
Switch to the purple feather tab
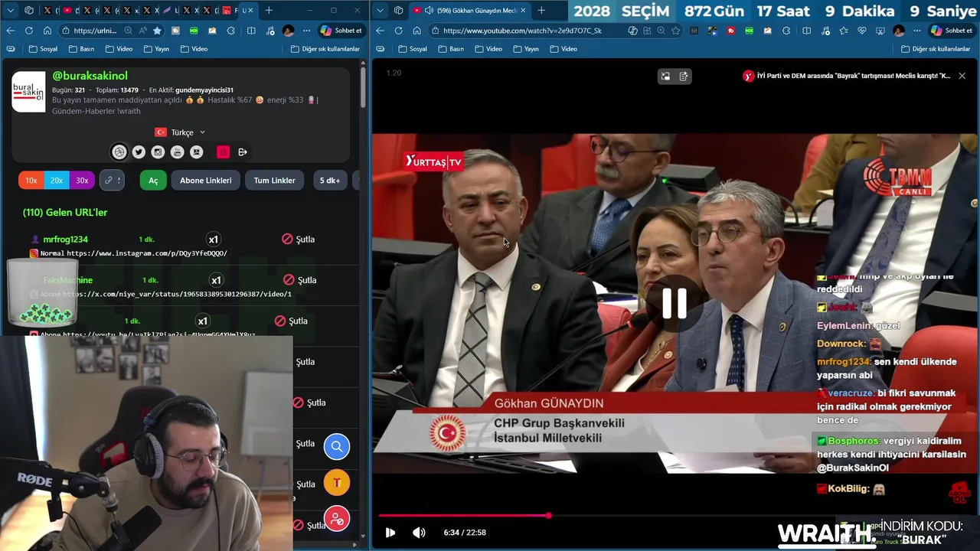point(167,11)
